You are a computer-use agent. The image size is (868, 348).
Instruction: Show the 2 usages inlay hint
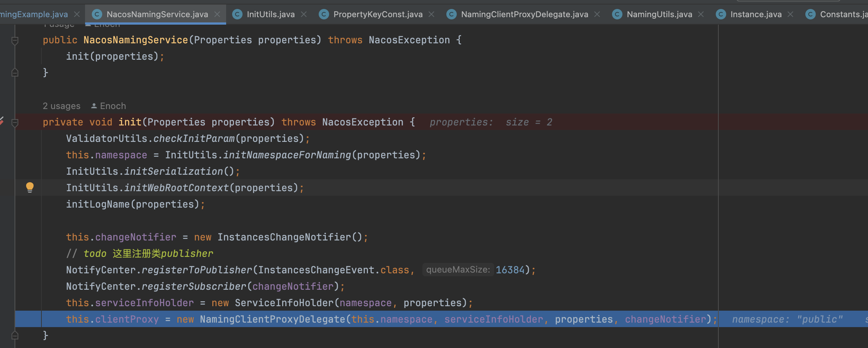tap(62, 106)
